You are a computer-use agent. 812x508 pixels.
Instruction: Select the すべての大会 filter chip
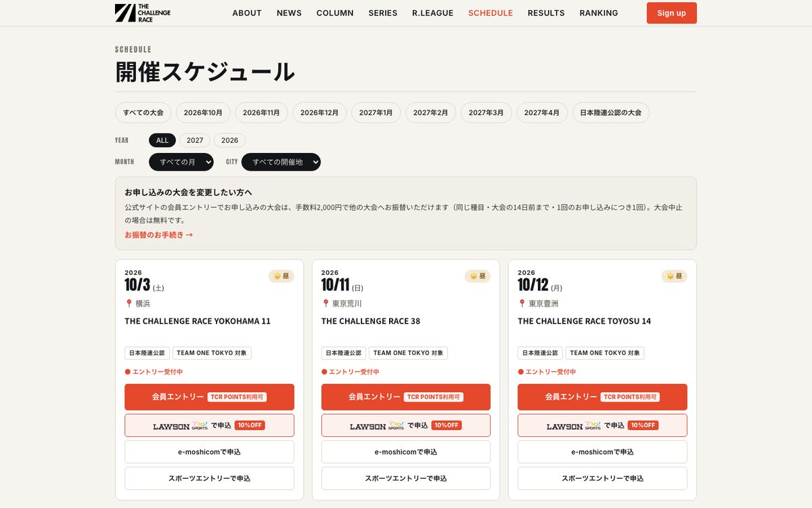point(143,112)
